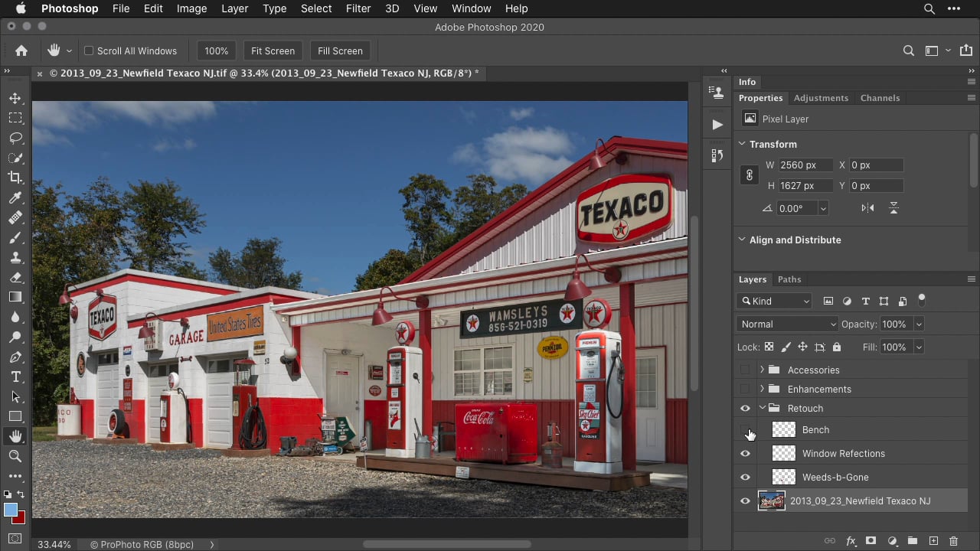Image resolution: width=980 pixels, height=551 pixels.
Task: Click the add layer mask icon
Action: tap(871, 541)
